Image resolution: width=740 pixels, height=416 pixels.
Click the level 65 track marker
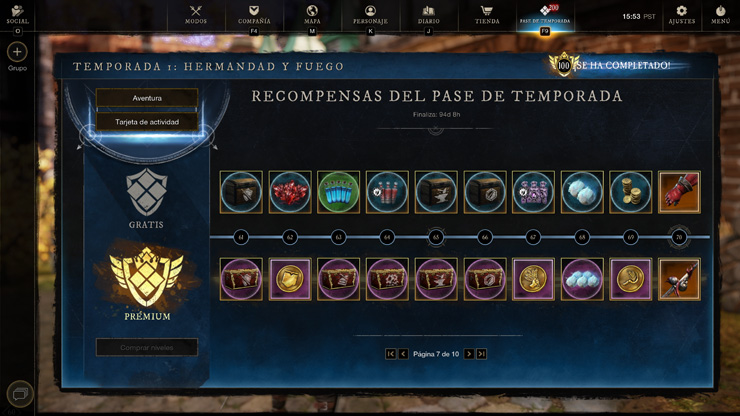436,237
